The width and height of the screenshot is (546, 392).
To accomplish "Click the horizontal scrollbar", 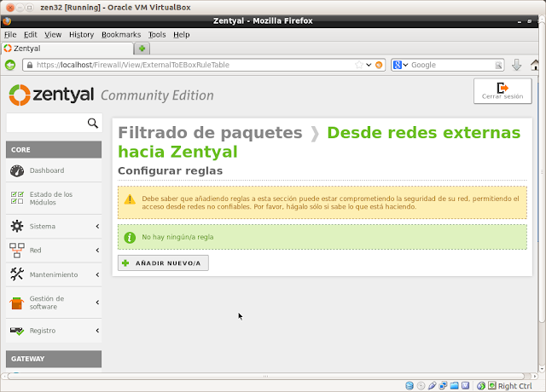I will pyautogui.click(x=266, y=377).
